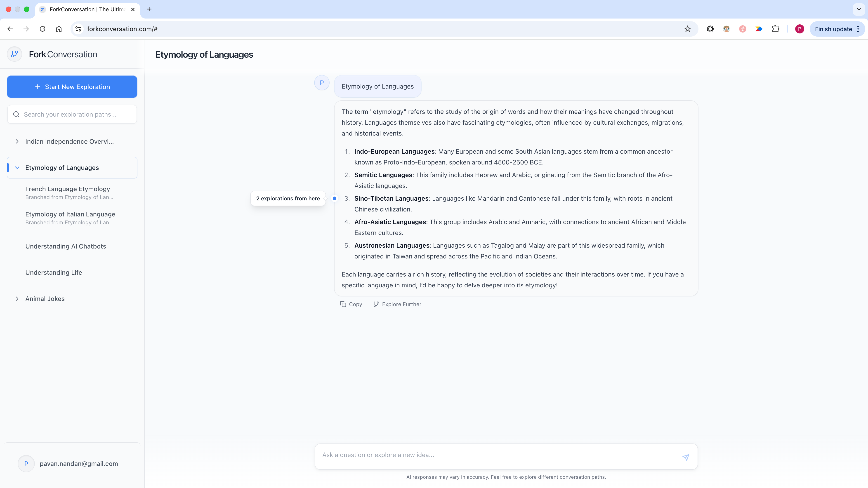Focus the search exploration paths field
This screenshot has width=868, height=488.
click(72, 115)
